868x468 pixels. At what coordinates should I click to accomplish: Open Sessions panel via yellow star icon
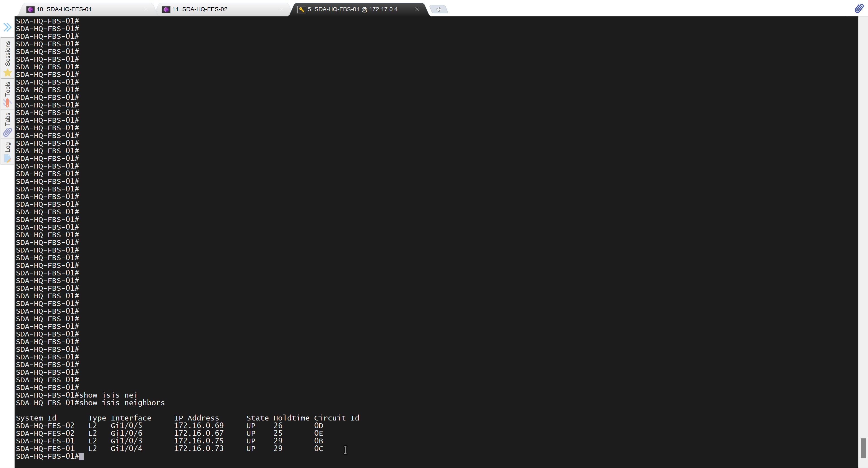click(x=7, y=72)
